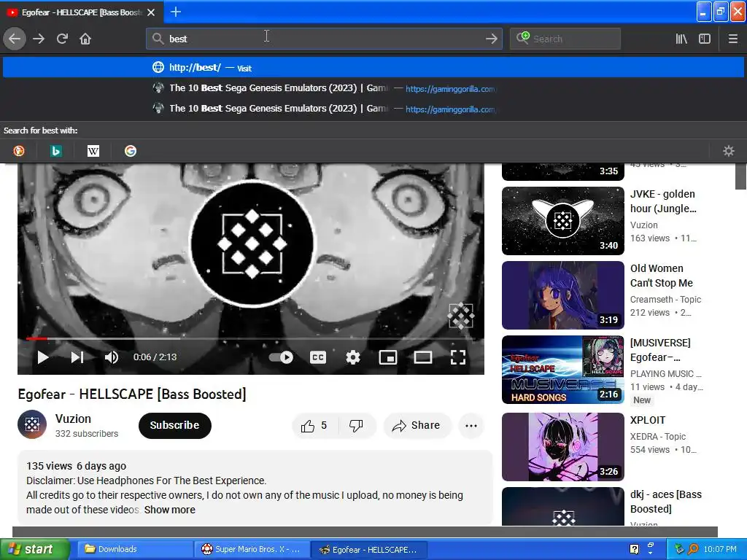Click the video progress bar
Image resolution: width=747 pixels, height=560 pixels.
251,338
